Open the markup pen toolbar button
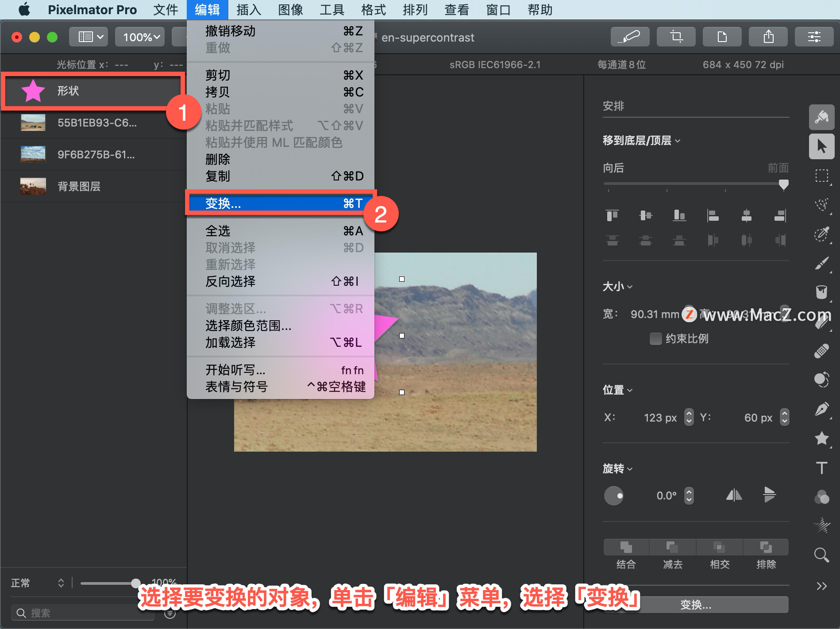The height and width of the screenshot is (629, 840). click(630, 37)
